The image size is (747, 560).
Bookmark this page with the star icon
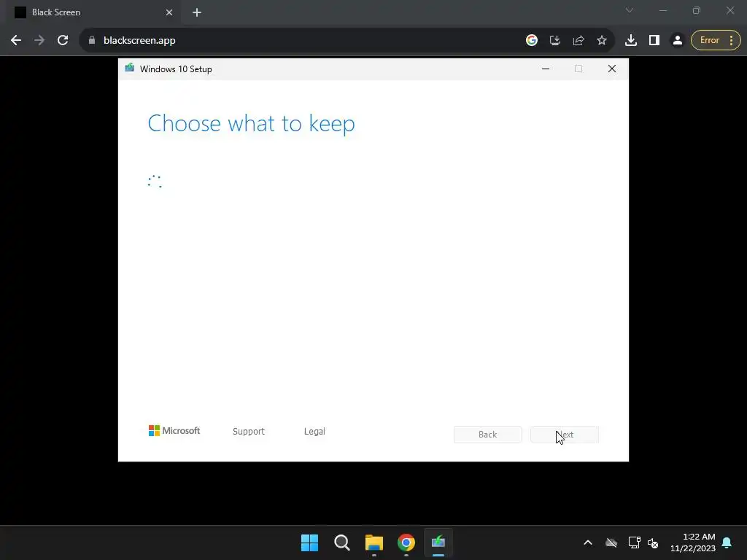pos(602,41)
